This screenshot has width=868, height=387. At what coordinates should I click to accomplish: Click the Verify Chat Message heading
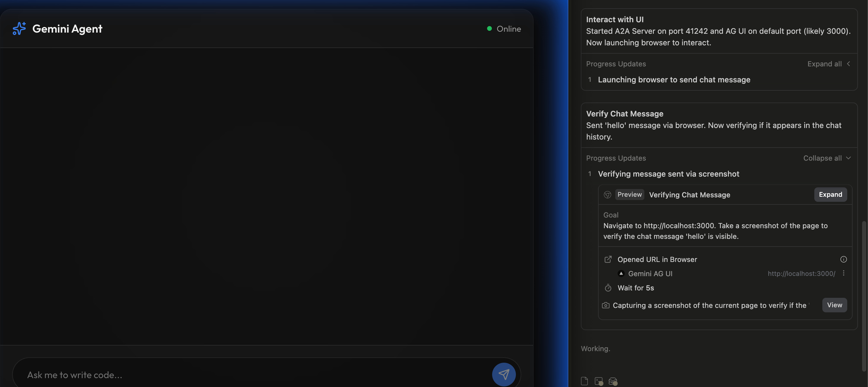tap(624, 114)
